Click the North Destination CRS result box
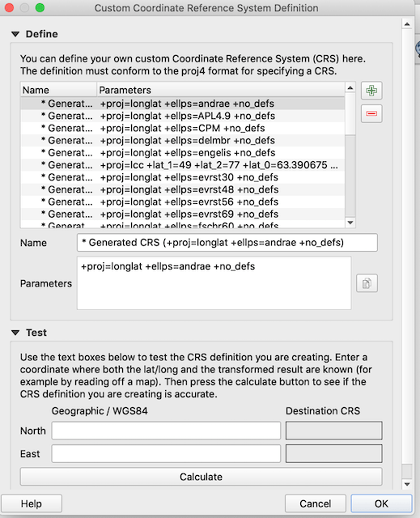Image resolution: width=420 pixels, height=518 pixels. [x=334, y=431]
